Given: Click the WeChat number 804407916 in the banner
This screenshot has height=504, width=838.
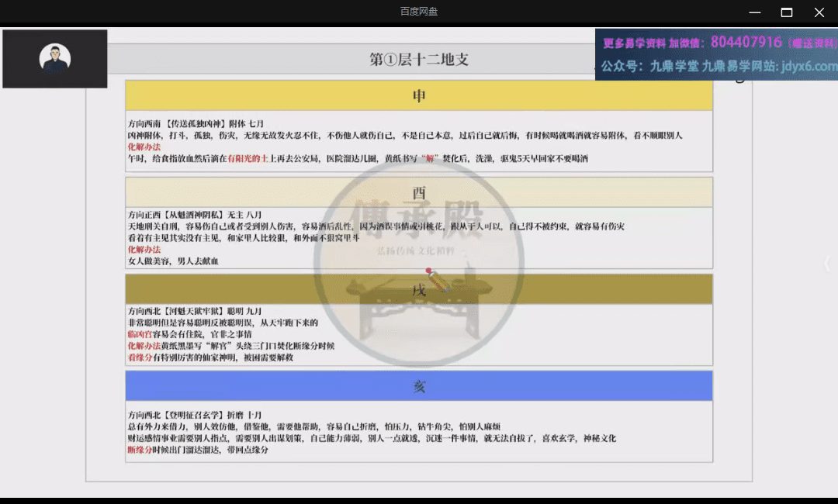Looking at the screenshot, I should pos(746,42).
